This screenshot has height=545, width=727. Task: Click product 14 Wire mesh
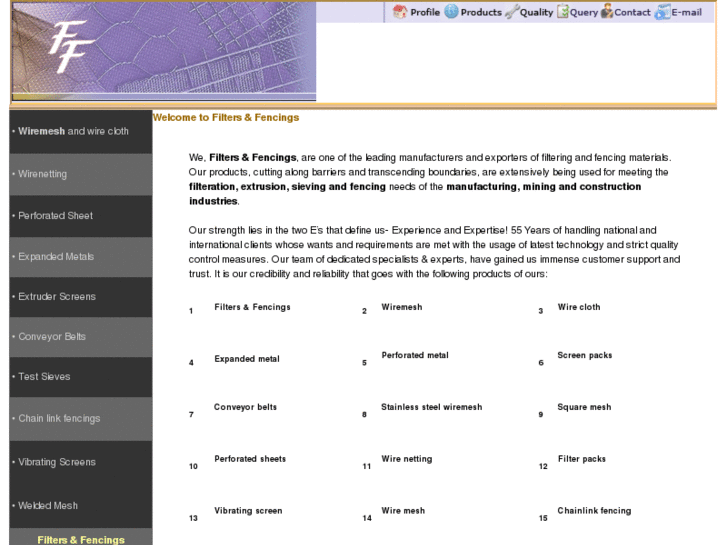click(x=403, y=511)
